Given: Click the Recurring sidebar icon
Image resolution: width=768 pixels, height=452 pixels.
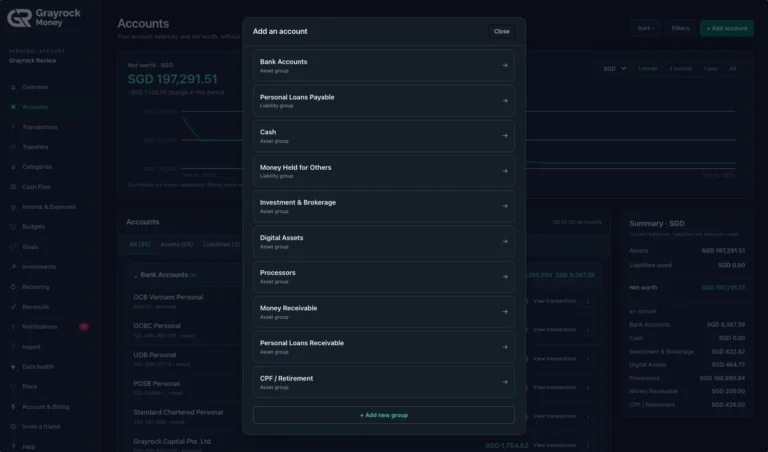Looking at the screenshot, I should tap(13, 287).
